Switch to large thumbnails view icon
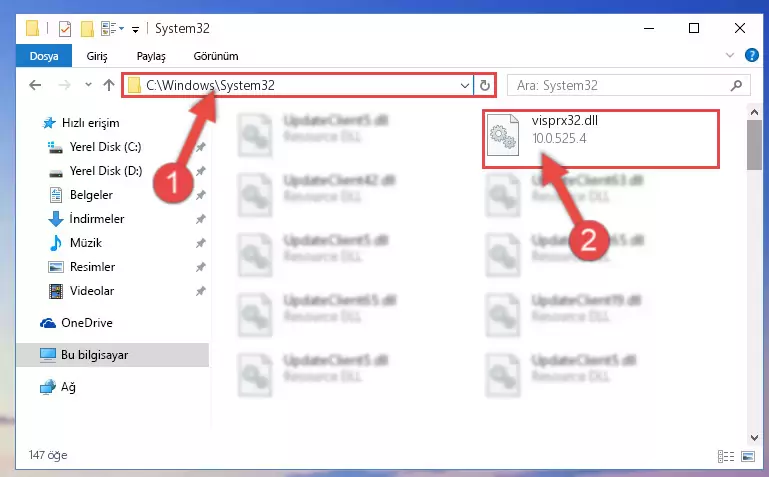Screen dimensions: 769x477 pos(748,456)
